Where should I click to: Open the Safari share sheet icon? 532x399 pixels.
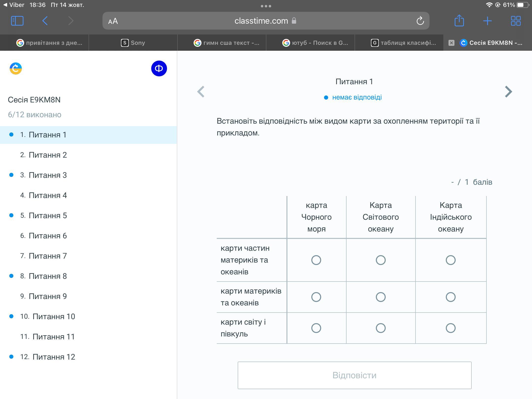[459, 21]
